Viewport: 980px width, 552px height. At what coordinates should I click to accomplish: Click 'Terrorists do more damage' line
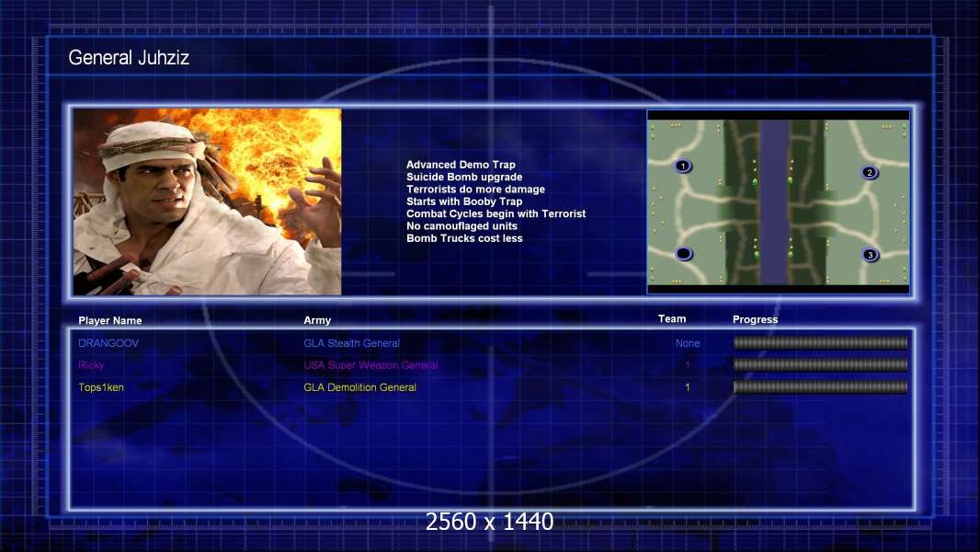coord(475,189)
